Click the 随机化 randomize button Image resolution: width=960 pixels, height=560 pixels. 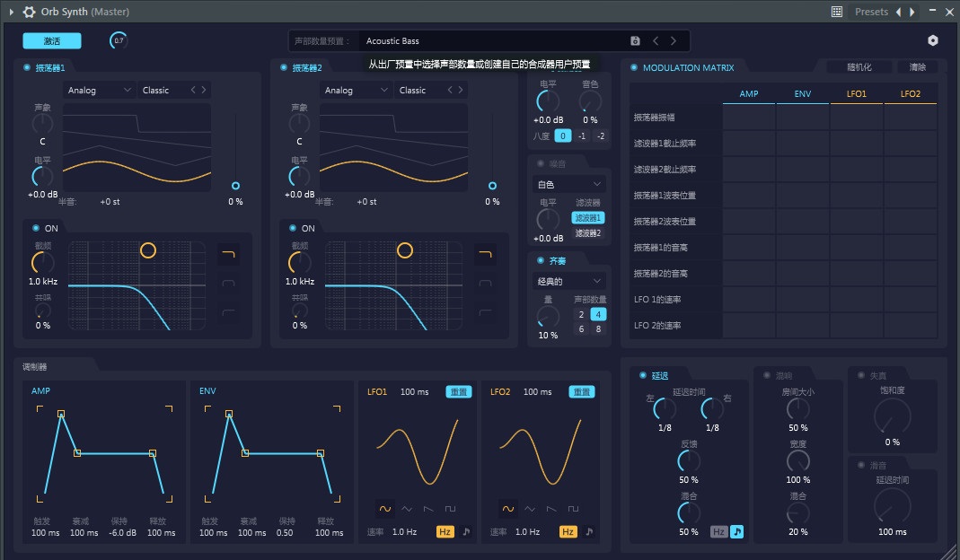pos(858,67)
